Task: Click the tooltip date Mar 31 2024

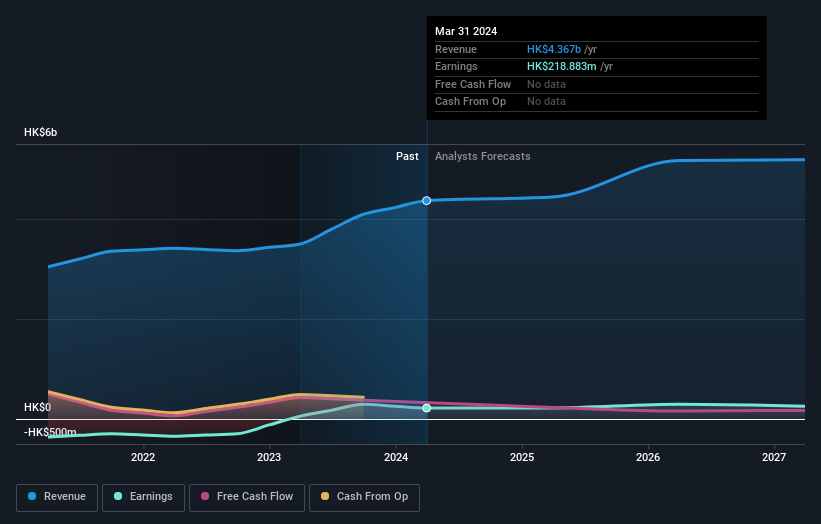Action: pos(466,31)
